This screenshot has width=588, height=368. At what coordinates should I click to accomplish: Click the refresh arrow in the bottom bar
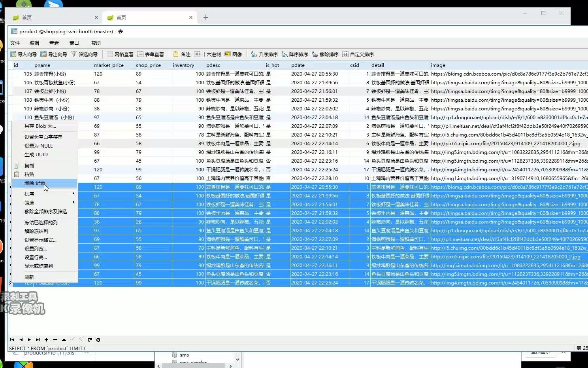point(90,340)
